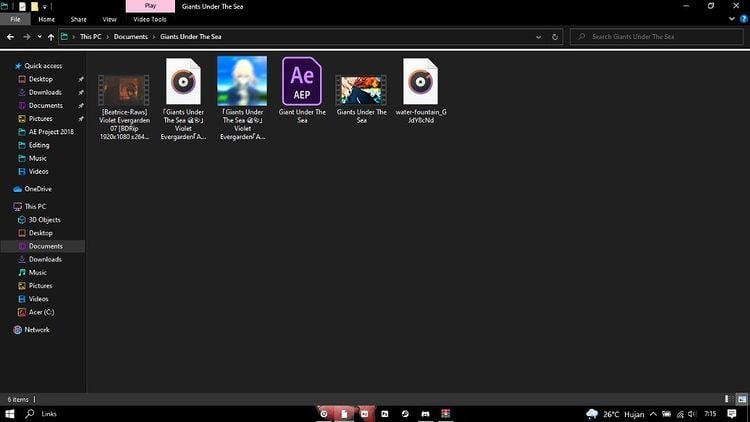This screenshot has width=750, height=422.
Task: Select OneDrive in the navigation pane
Action: coord(38,189)
